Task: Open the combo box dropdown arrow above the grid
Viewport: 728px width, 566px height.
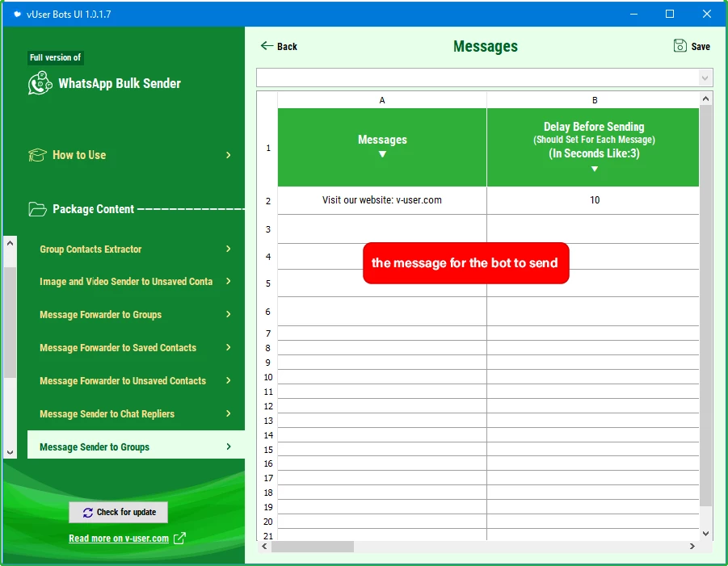Action: point(705,78)
